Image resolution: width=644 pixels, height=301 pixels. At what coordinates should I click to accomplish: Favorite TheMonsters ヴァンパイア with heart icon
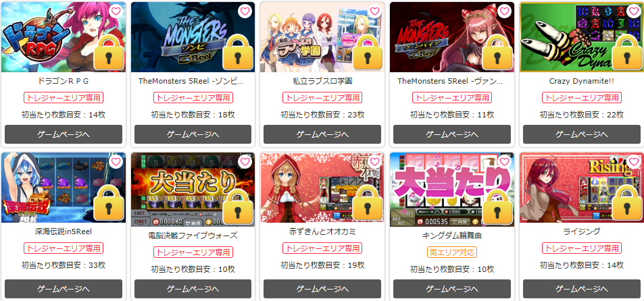(x=504, y=11)
